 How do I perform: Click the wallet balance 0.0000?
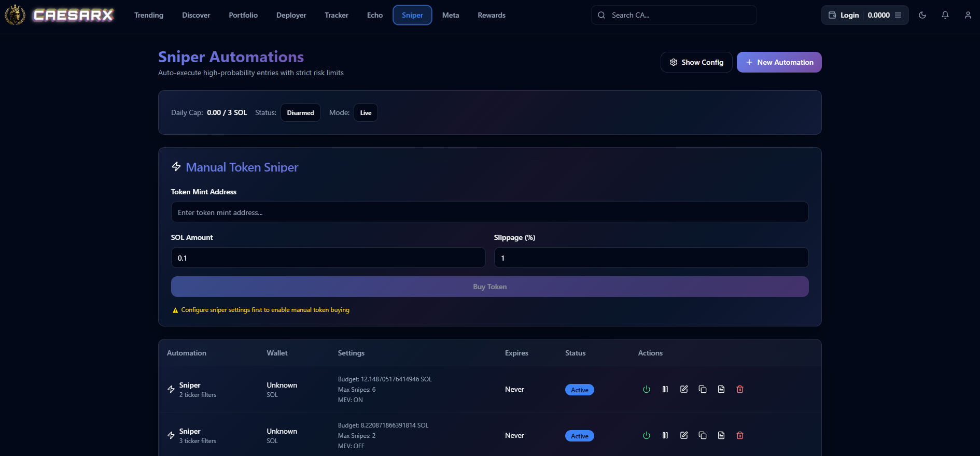pos(879,15)
